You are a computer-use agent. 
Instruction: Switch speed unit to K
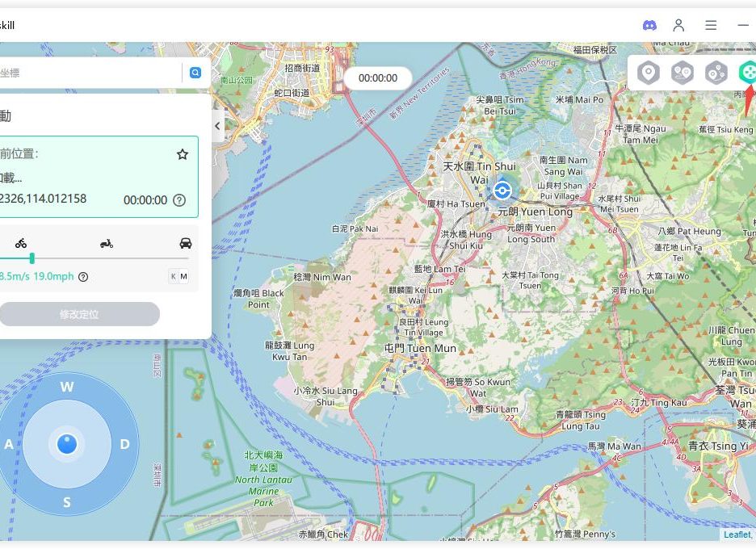(173, 277)
